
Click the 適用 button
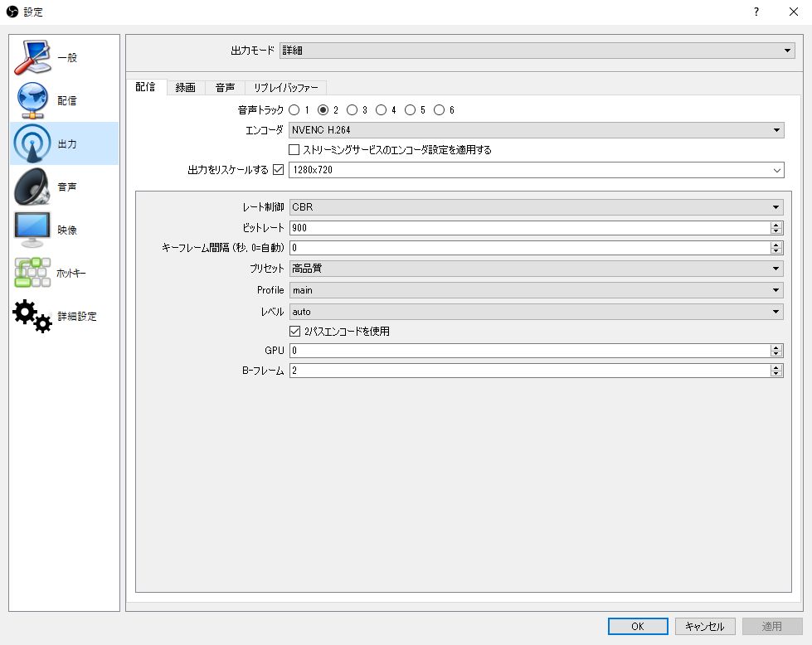click(x=771, y=627)
